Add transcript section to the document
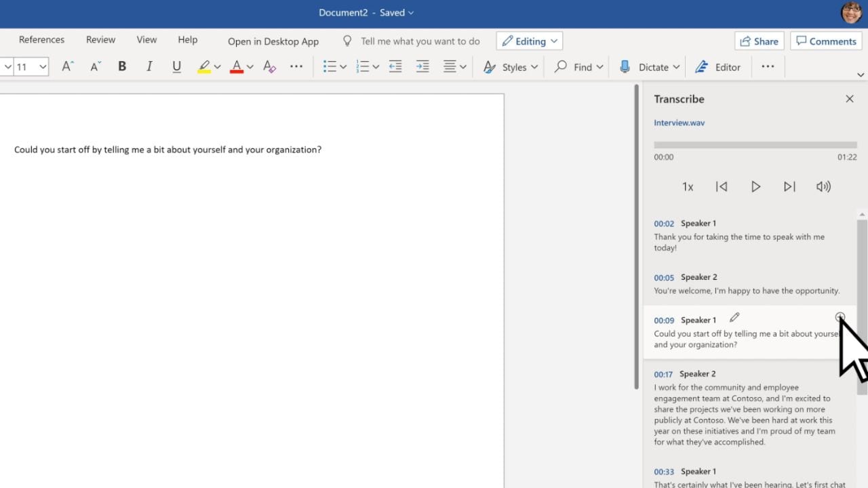868x488 pixels. [840, 317]
